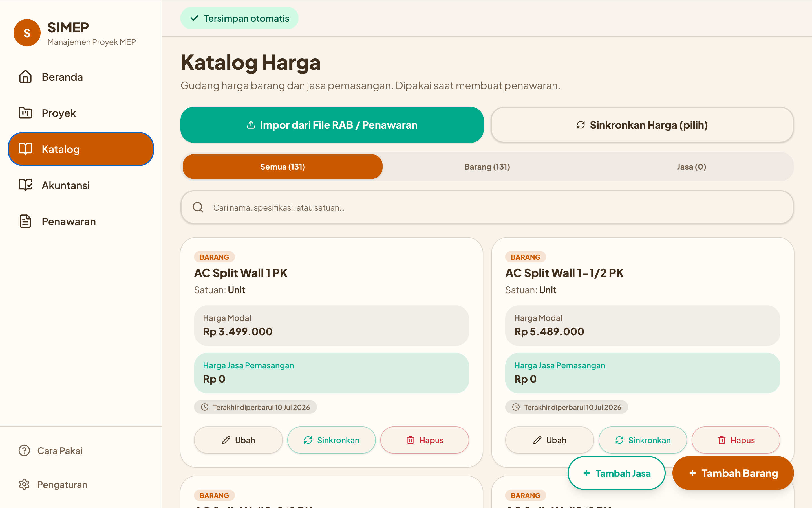This screenshot has height=508, width=812.
Task: Click BARANG badge on AC Split Wall 1-1/2 PK card
Action: pyautogui.click(x=526, y=257)
